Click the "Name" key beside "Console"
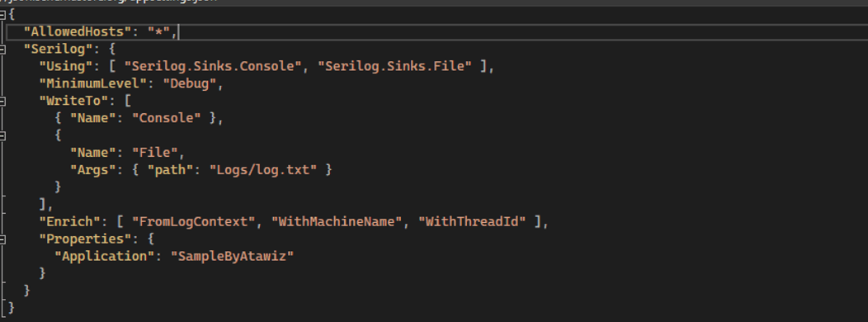 (93, 118)
